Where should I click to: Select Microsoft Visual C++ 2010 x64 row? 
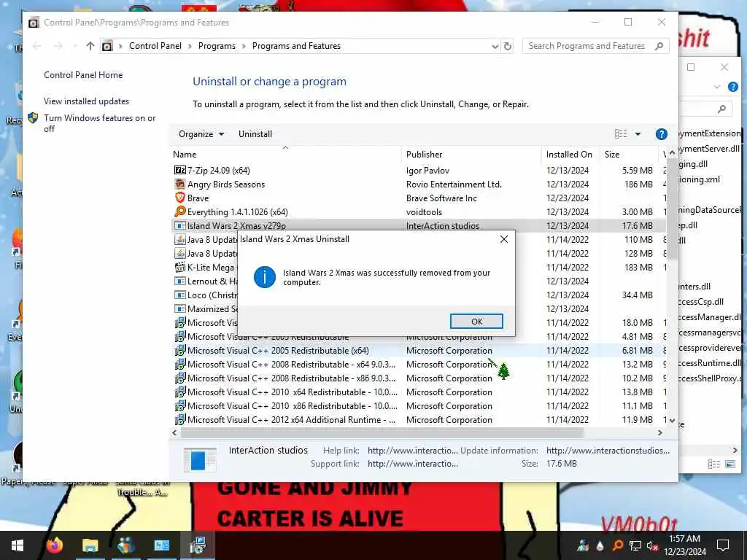click(x=418, y=392)
